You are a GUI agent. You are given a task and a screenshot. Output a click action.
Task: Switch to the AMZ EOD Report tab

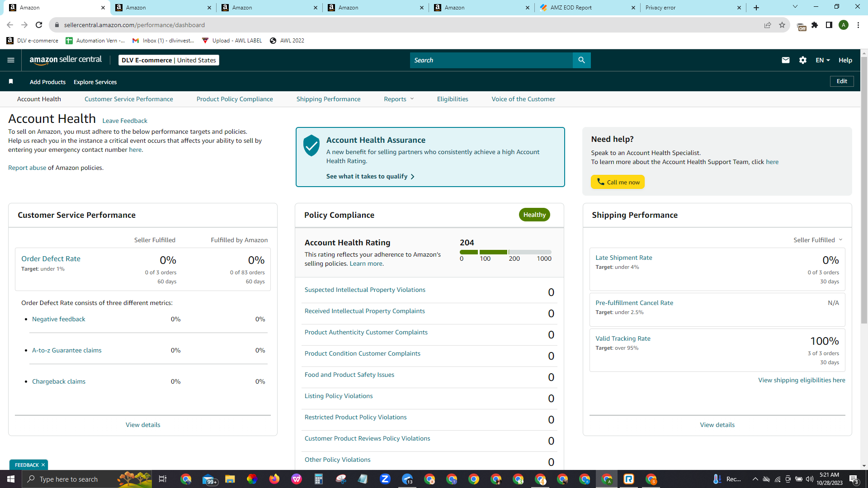pyautogui.click(x=587, y=8)
